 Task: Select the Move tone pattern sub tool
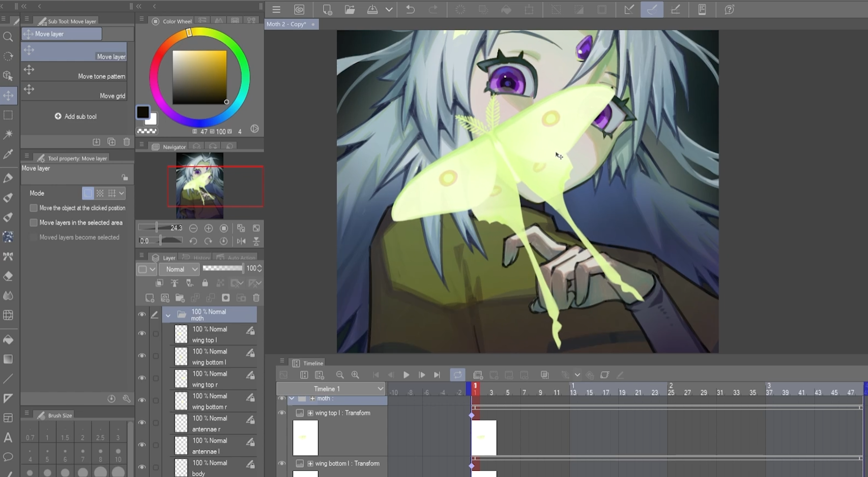74,72
